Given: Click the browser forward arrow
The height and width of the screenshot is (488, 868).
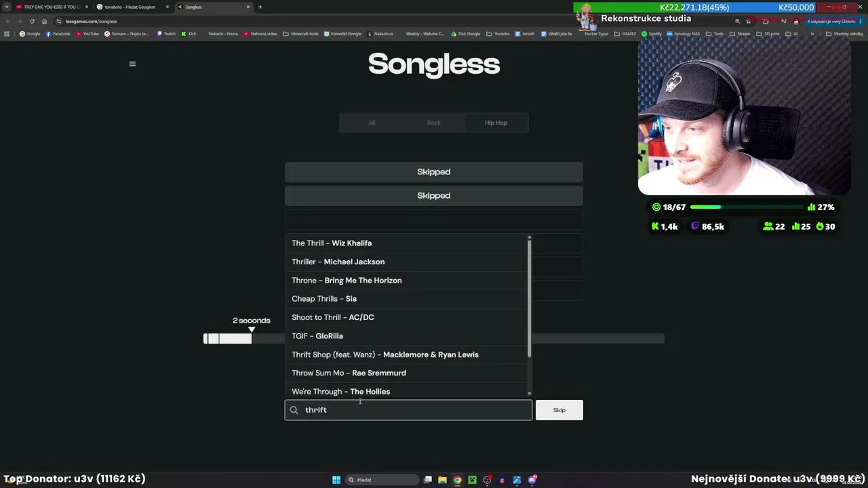Looking at the screenshot, I should pos(20,21).
